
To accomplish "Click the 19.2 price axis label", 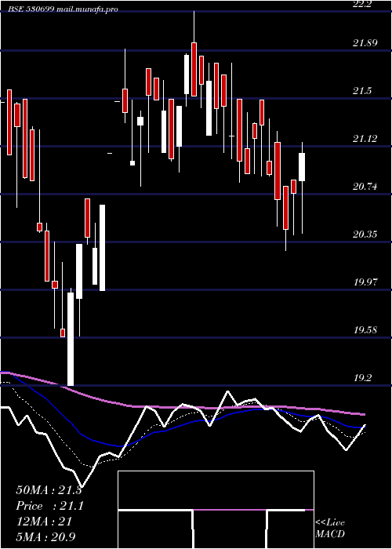I will (362, 378).
